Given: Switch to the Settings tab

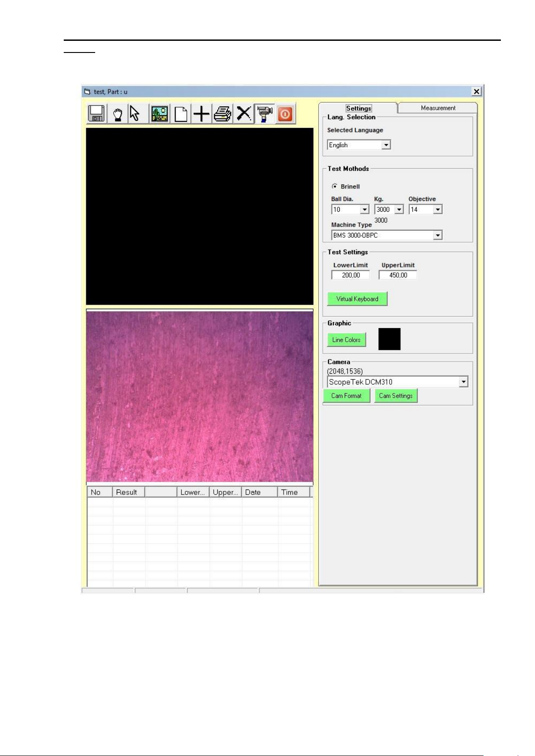Looking at the screenshot, I should coord(358,108).
